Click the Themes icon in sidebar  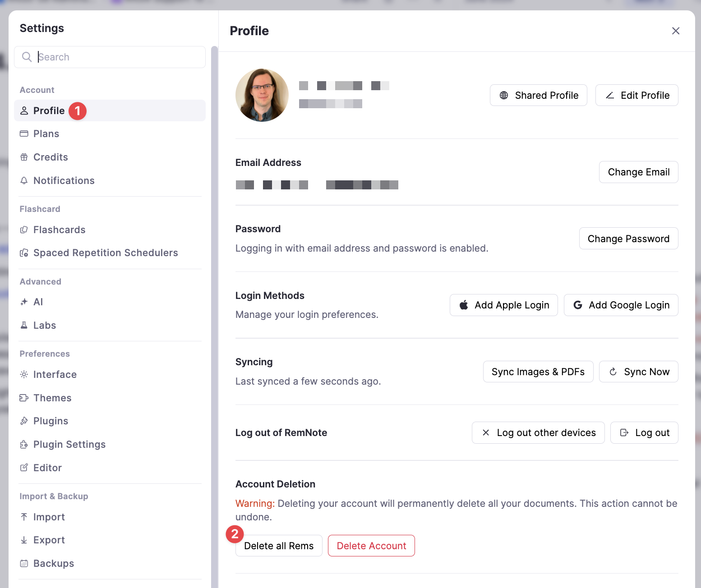click(24, 398)
